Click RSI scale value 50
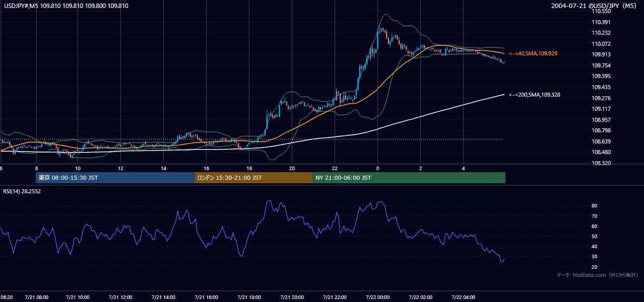The image size is (644, 302). pos(594,236)
